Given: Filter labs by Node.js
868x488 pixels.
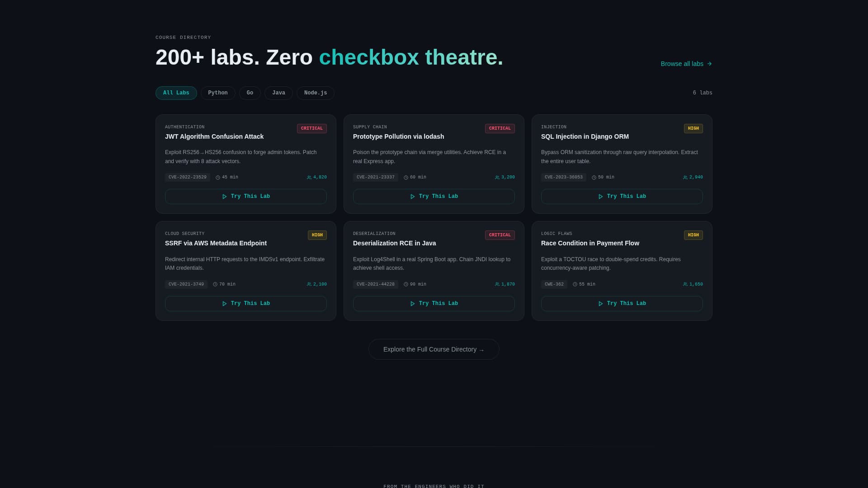Looking at the screenshot, I should [x=316, y=93].
